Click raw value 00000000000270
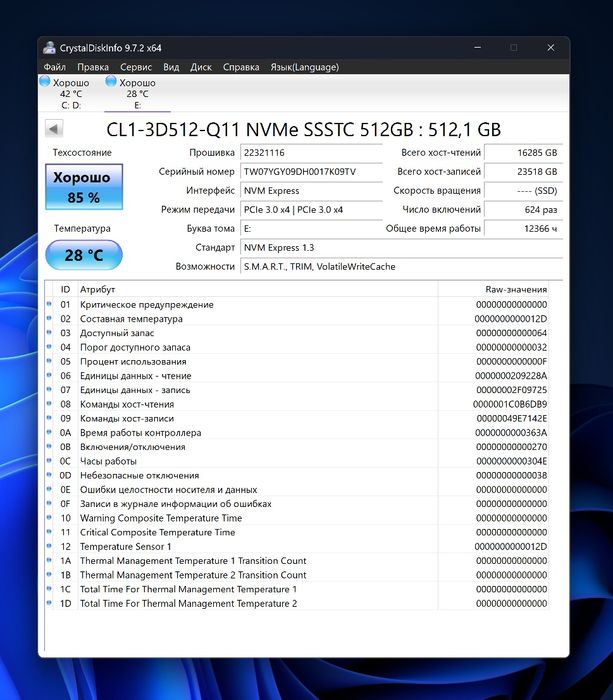The height and width of the screenshot is (700, 613). coord(511,447)
